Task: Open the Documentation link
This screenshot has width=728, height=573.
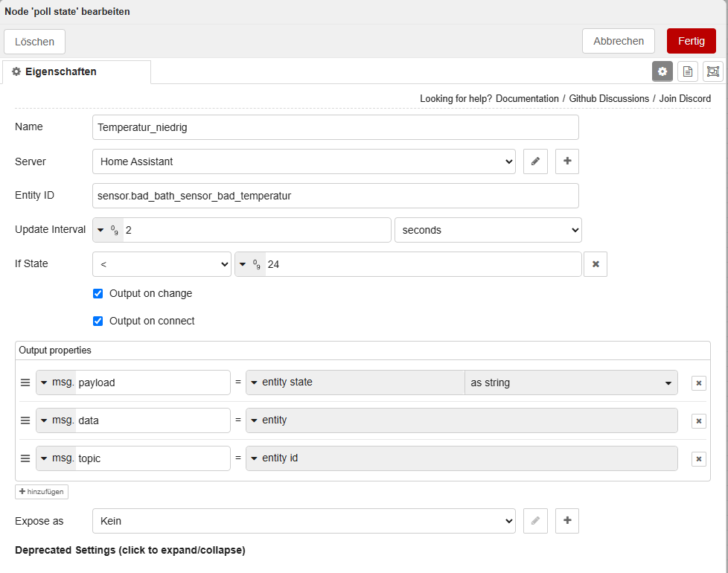Action: pyautogui.click(x=527, y=99)
